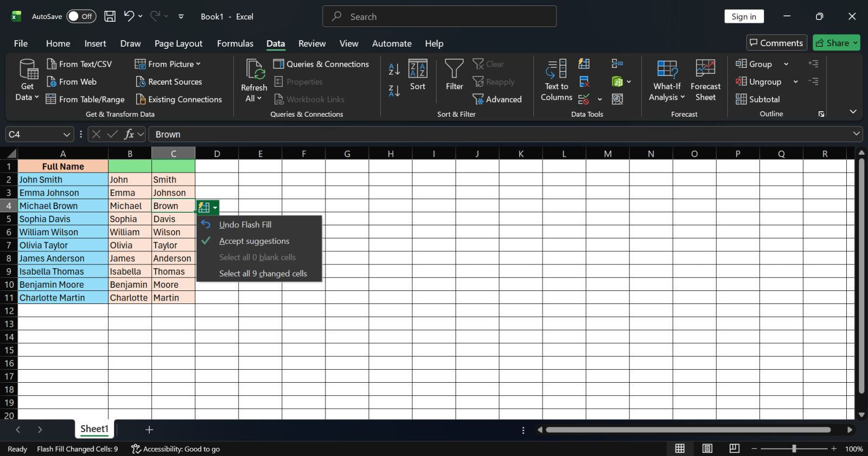Click the Page Break Preview status bar icon

(734, 448)
